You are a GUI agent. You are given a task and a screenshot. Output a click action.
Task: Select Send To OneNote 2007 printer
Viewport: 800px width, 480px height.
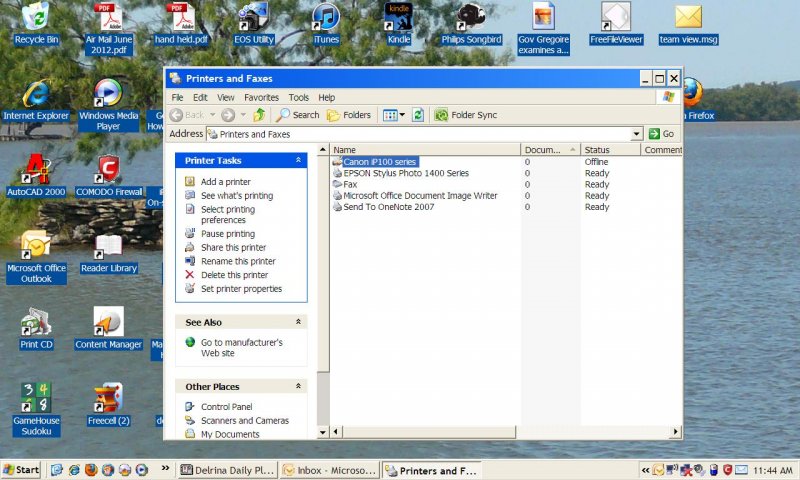[x=388, y=207]
